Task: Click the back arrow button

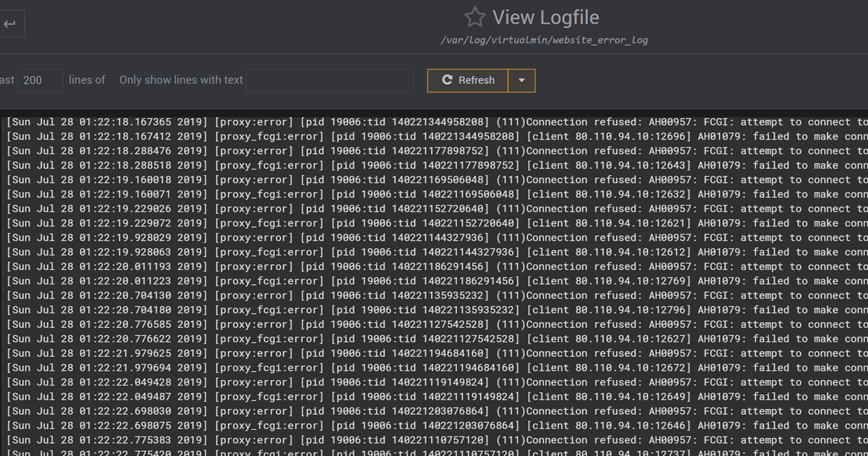Action: (10, 24)
